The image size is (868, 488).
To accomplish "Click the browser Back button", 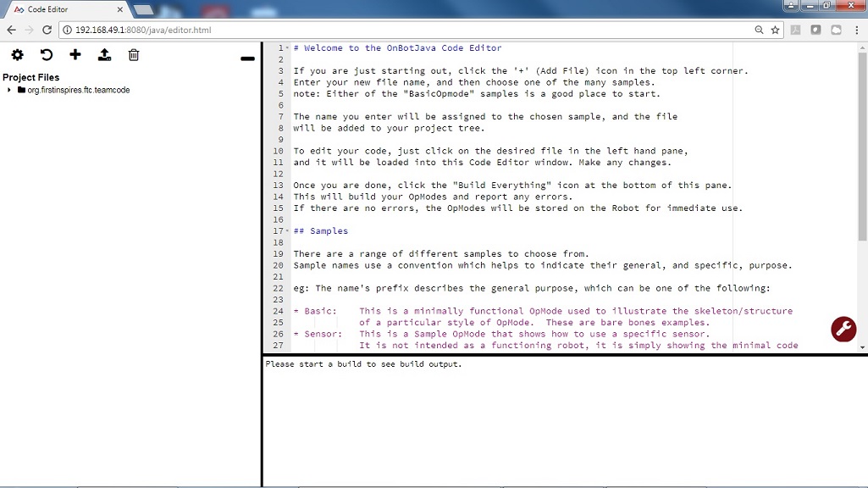I will click(x=11, y=29).
